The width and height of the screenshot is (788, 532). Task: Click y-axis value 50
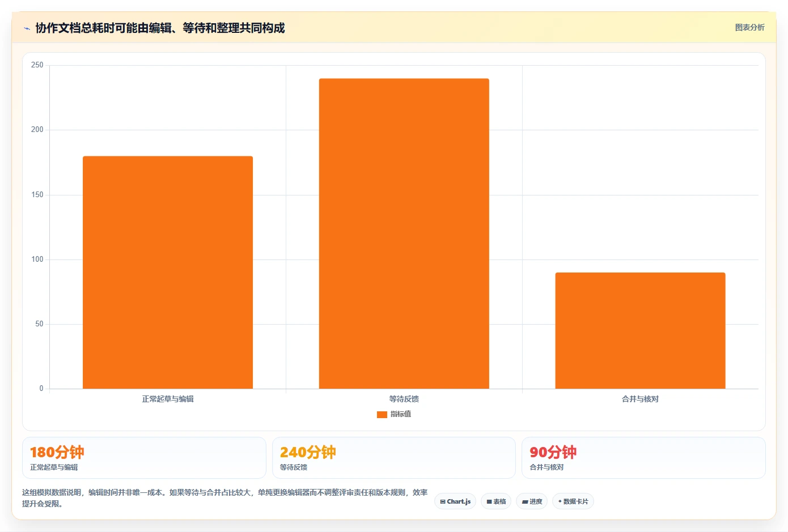39,324
